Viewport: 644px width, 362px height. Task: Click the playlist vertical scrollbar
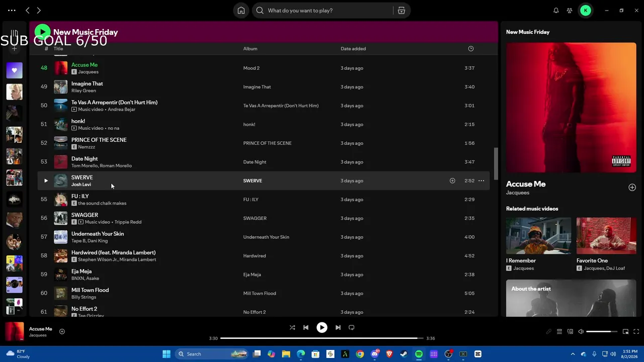pos(496,163)
